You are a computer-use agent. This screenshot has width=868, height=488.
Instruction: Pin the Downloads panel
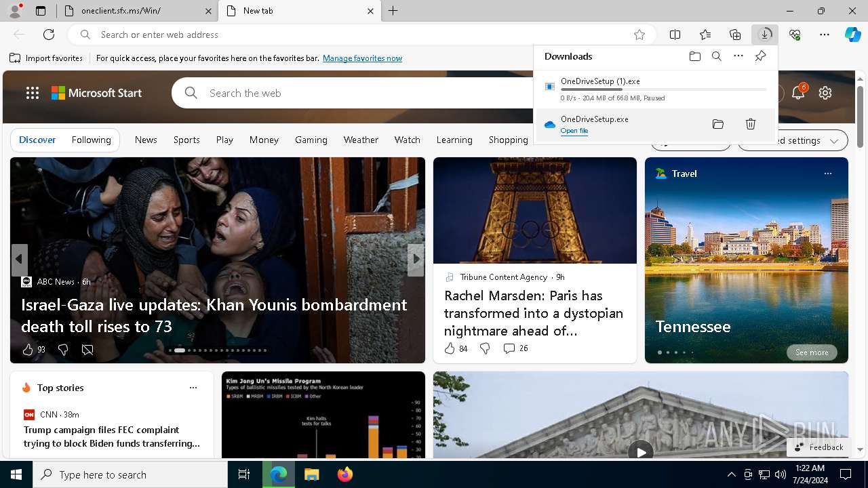tap(760, 56)
